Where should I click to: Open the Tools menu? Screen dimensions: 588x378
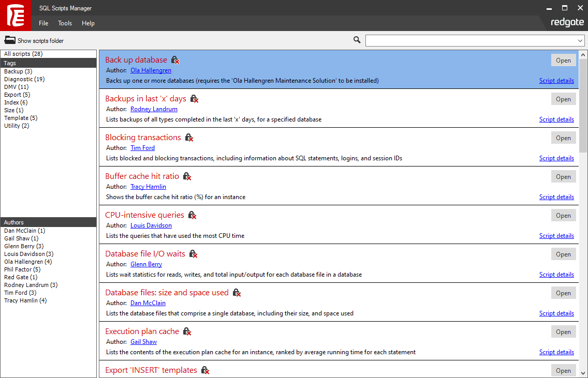(x=65, y=23)
